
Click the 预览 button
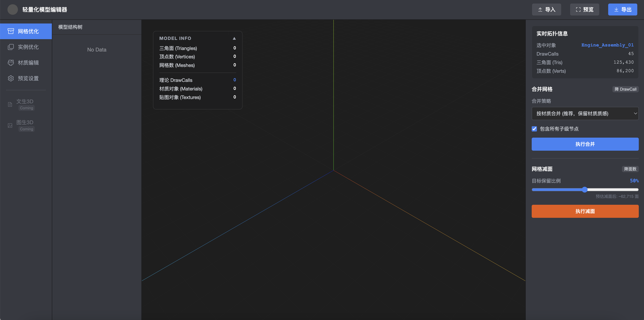click(584, 10)
